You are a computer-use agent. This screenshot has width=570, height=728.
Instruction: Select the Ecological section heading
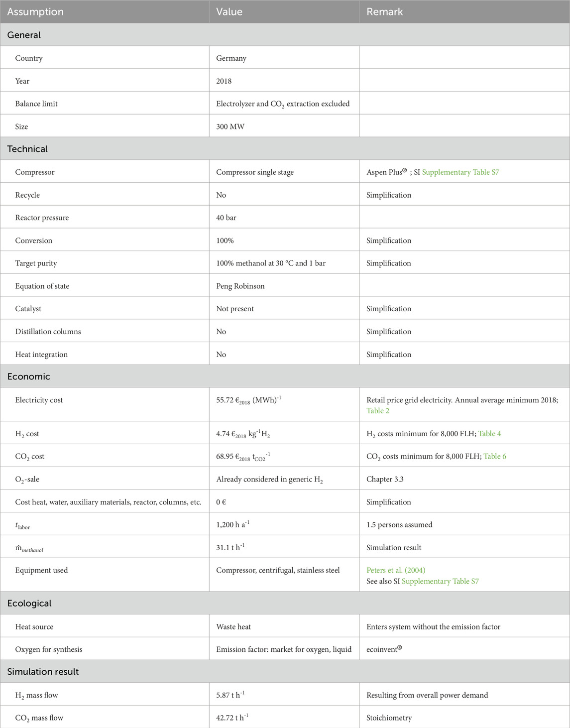click(x=29, y=603)
